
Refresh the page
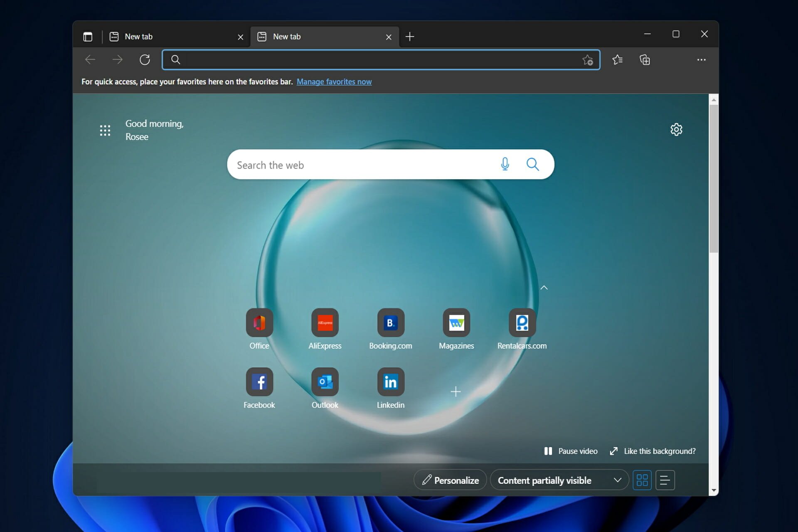145,60
